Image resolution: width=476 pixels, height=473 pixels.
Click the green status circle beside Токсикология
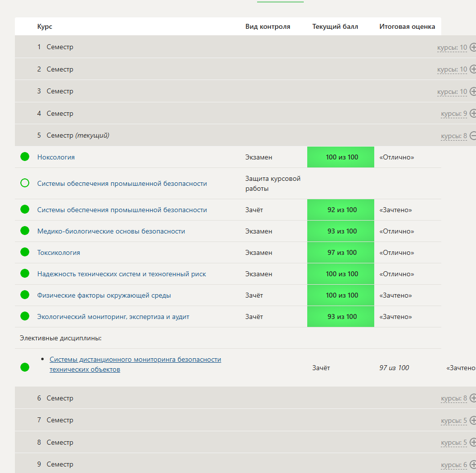click(25, 252)
